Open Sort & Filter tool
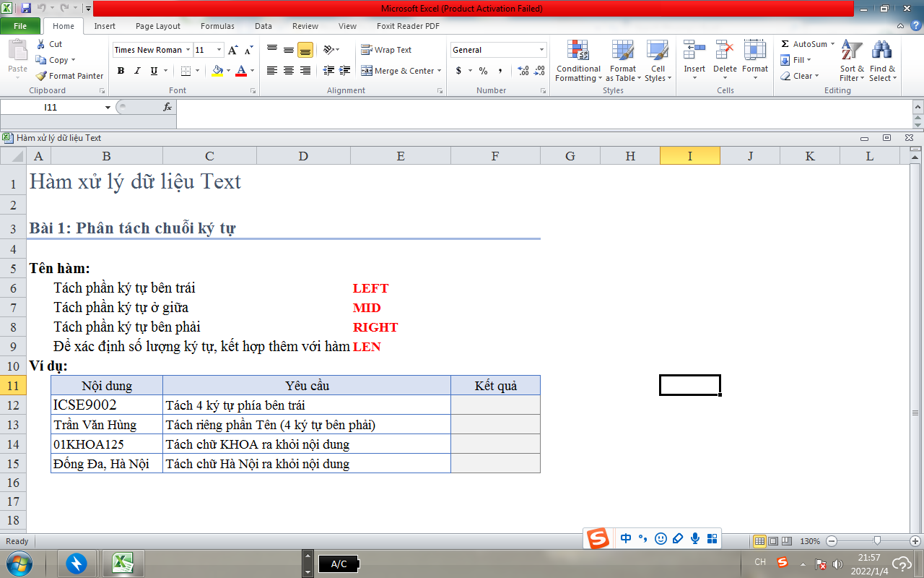This screenshot has width=924, height=578. [x=852, y=61]
